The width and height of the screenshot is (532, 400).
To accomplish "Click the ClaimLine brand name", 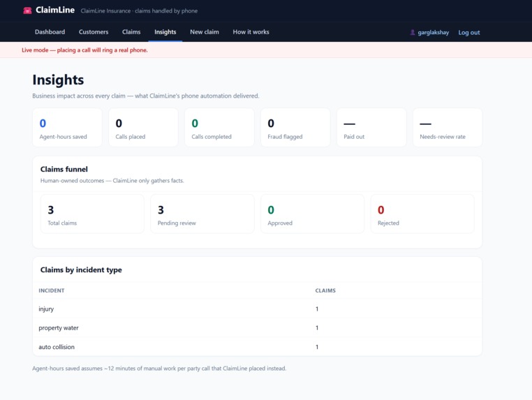I will coord(55,10).
